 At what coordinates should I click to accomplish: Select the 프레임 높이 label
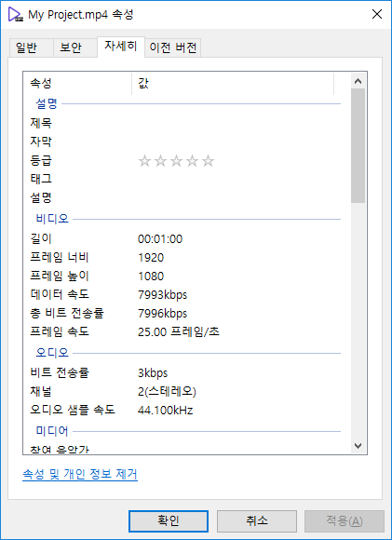60,276
